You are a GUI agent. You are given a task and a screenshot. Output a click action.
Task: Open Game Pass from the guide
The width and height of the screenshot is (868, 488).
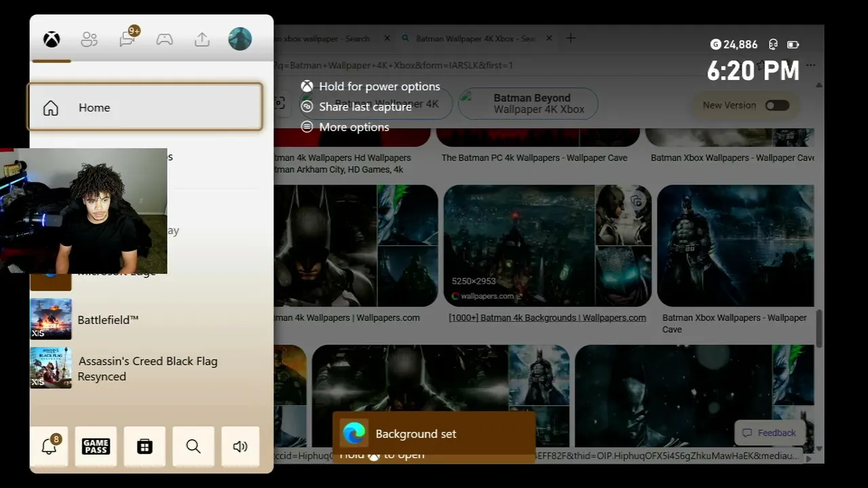click(96, 447)
